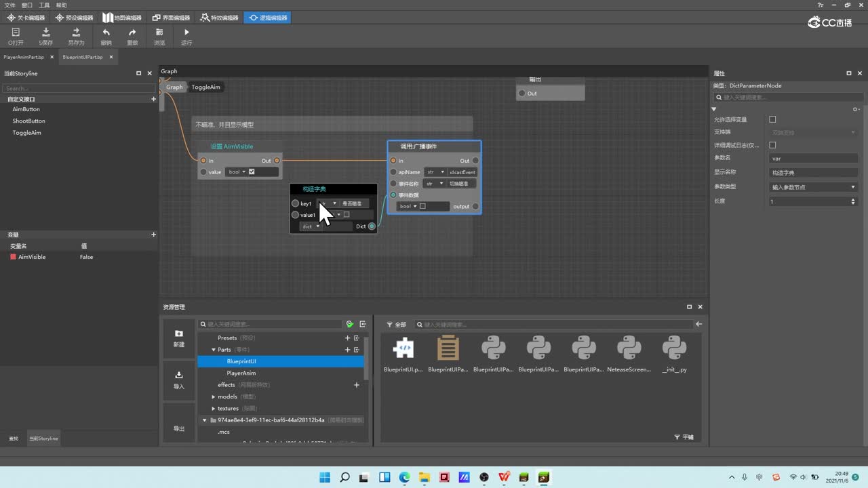This screenshot has width=868, height=488.
Task: Expand the models folder in resource tree
Action: point(214,396)
